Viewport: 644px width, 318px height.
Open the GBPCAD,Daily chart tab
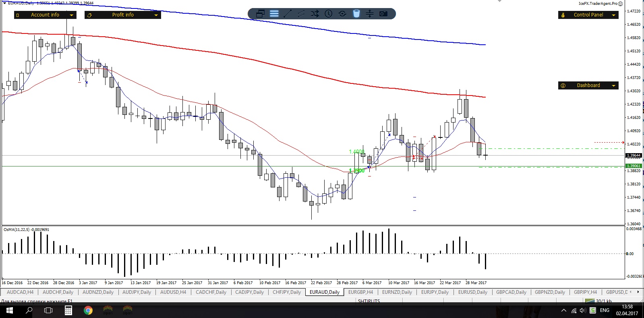pyautogui.click(x=511, y=292)
